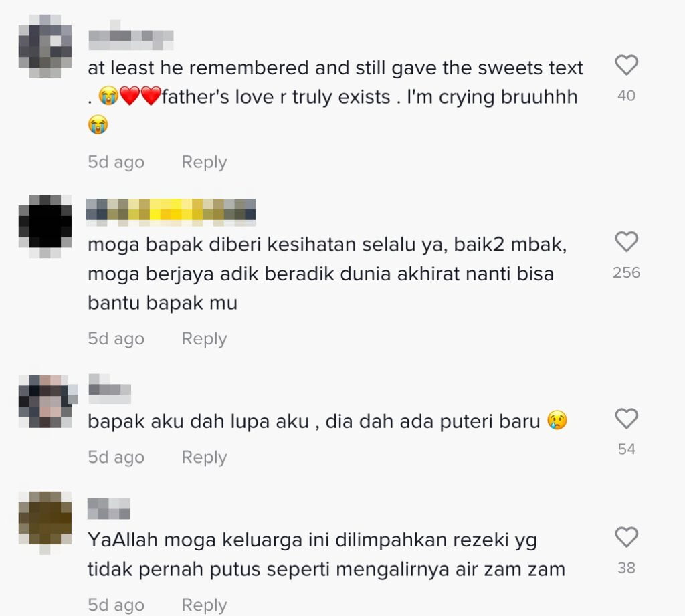The height and width of the screenshot is (616, 685).
Task: Like the 'moga bapak diberi kesihatan' comment
Action: click(x=626, y=241)
